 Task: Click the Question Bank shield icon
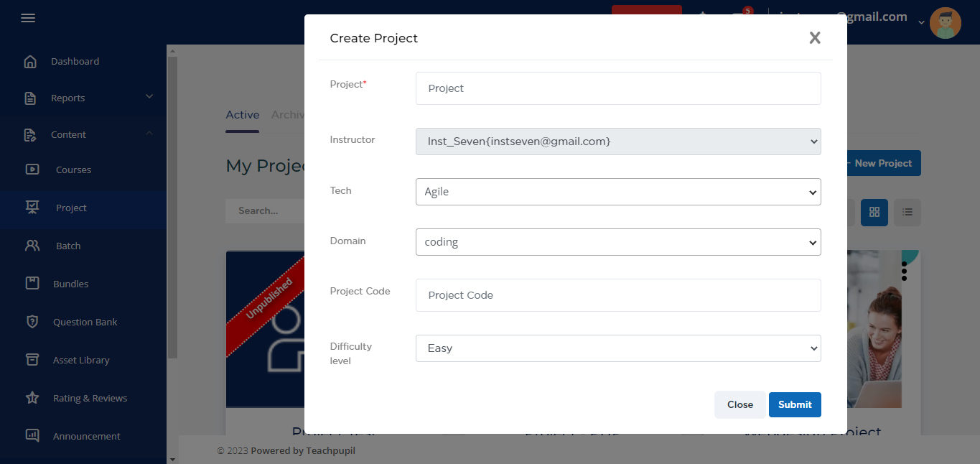click(32, 322)
